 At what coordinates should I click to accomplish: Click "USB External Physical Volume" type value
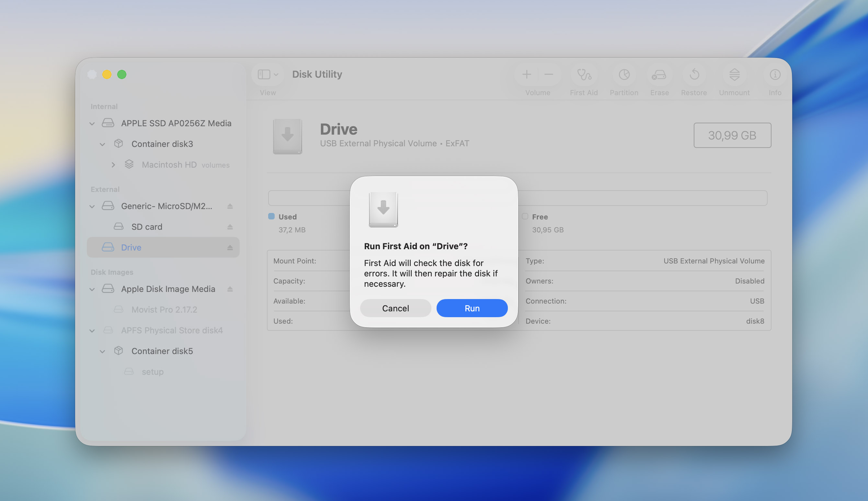pos(714,261)
